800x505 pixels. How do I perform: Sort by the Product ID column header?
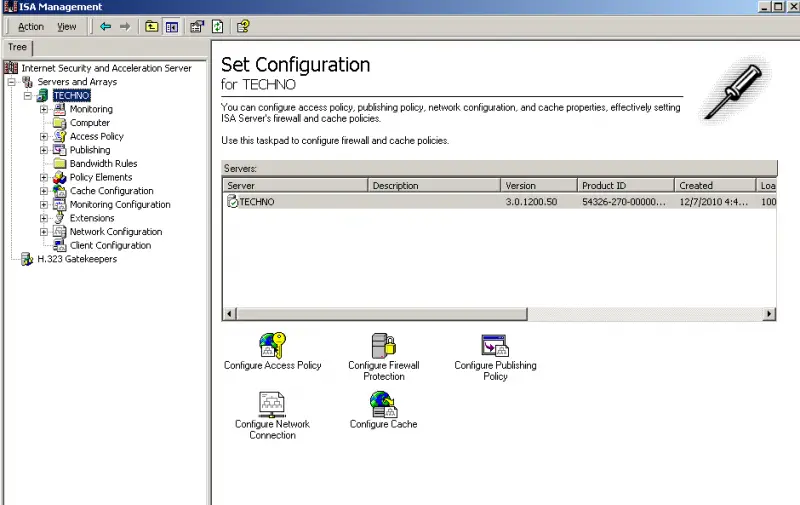coord(626,186)
